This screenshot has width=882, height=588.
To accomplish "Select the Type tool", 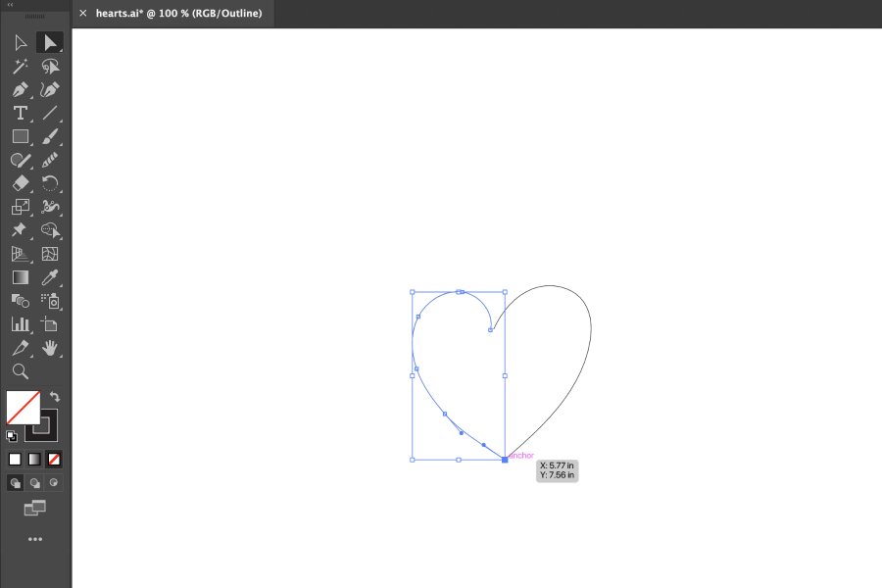I will 21,113.
